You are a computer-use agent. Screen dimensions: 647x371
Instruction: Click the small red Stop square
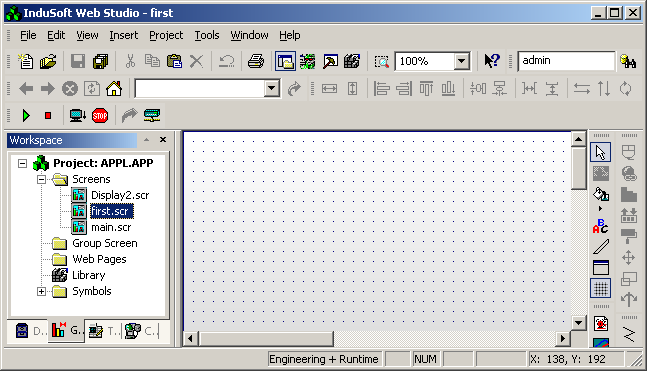click(x=48, y=116)
